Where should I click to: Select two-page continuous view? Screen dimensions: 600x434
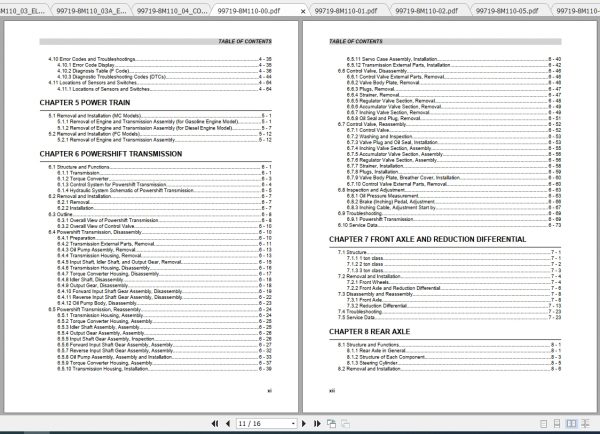pos(585,424)
